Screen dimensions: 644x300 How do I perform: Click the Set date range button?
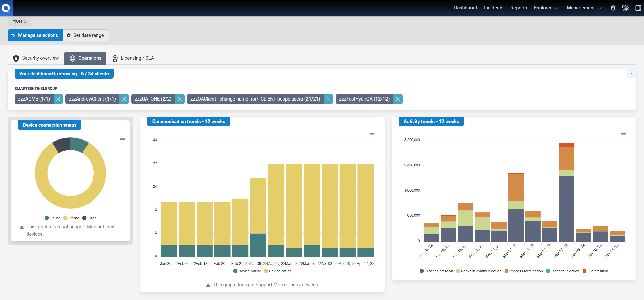tap(85, 35)
